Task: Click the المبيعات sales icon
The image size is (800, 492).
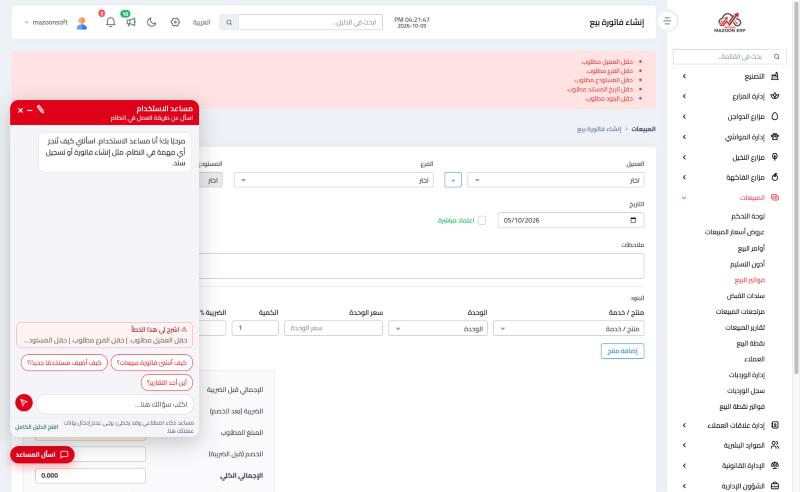Action: pos(774,198)
